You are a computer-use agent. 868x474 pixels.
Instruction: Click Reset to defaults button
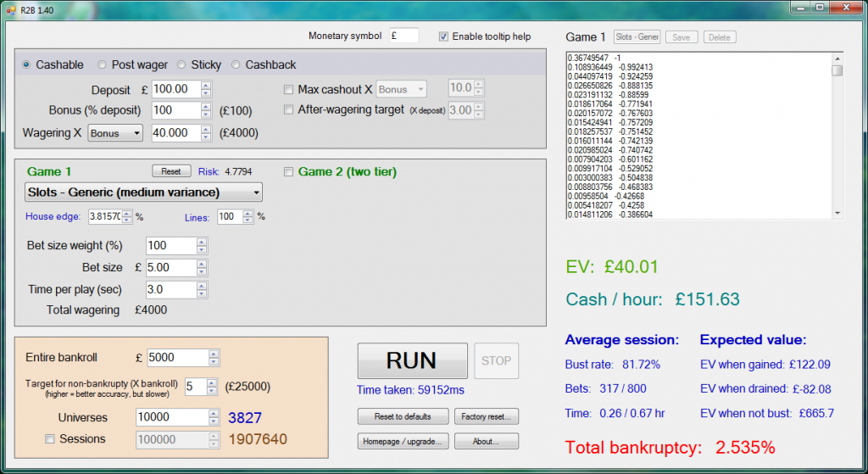tap(403, 416)
